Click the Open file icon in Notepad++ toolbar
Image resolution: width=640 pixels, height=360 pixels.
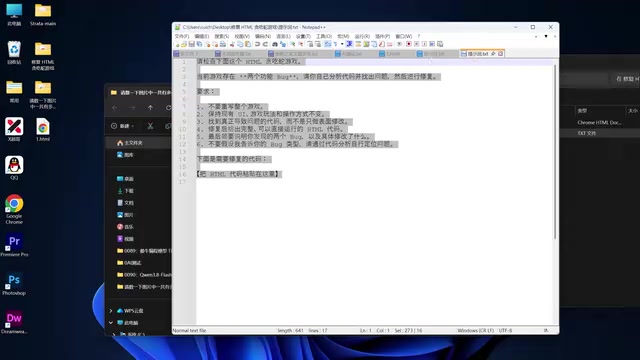point(184,44)
